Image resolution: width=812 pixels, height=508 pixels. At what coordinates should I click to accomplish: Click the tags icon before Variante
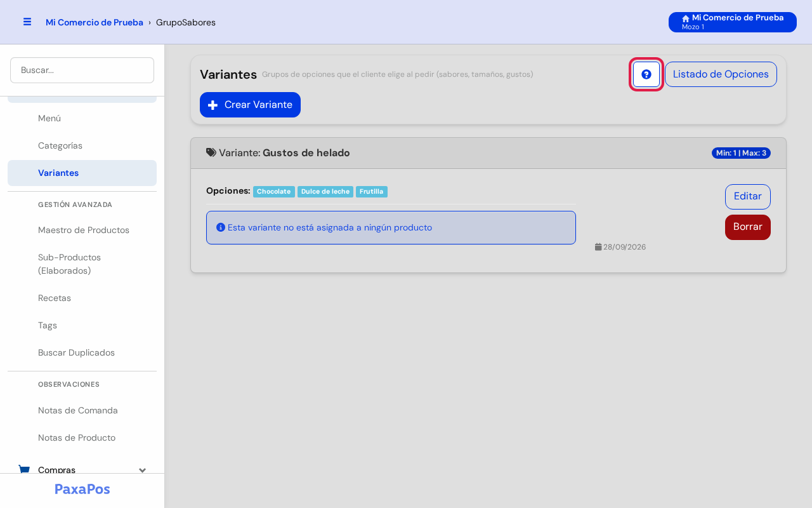(x=211, y=152)
